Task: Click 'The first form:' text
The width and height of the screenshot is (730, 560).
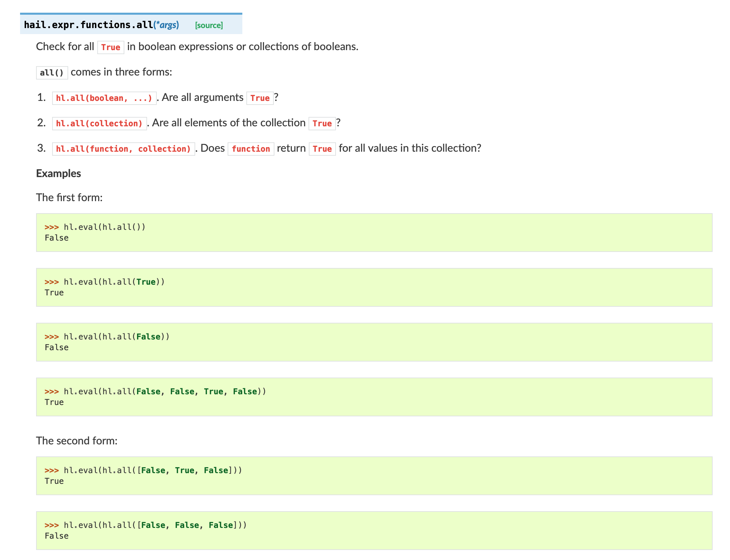Action: click(69, 197)
